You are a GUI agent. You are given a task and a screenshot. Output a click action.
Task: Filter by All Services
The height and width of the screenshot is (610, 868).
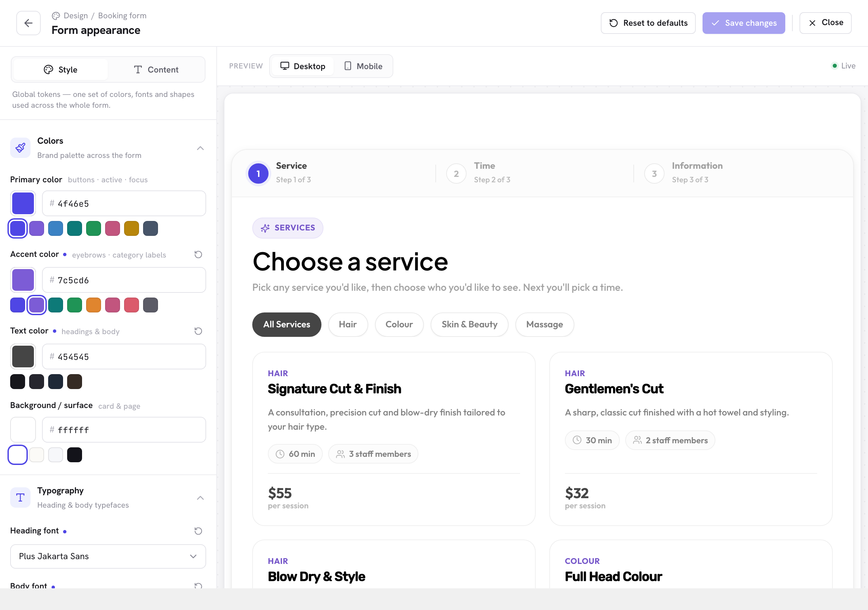pyautogui.click(x=287, y=324)
